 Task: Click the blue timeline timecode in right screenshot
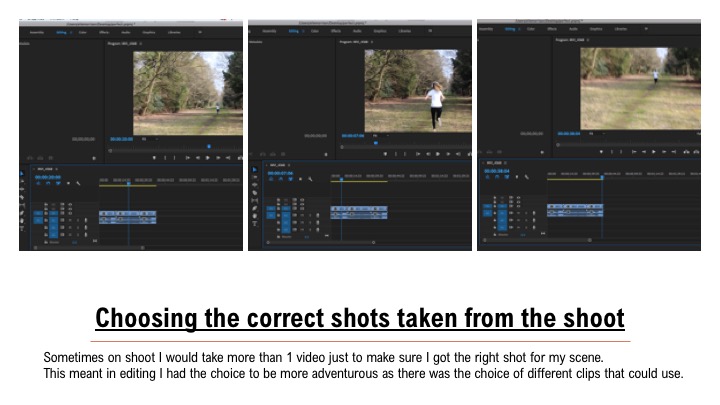499,171
